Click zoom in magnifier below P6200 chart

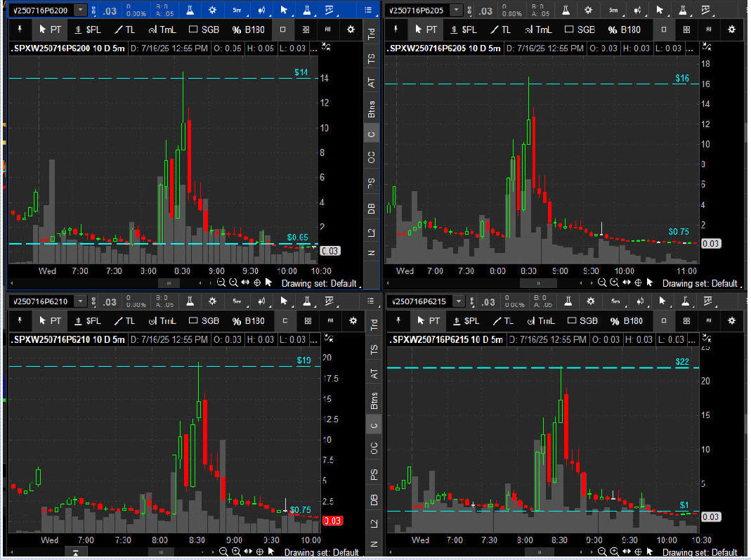click(x=221, y=282)
